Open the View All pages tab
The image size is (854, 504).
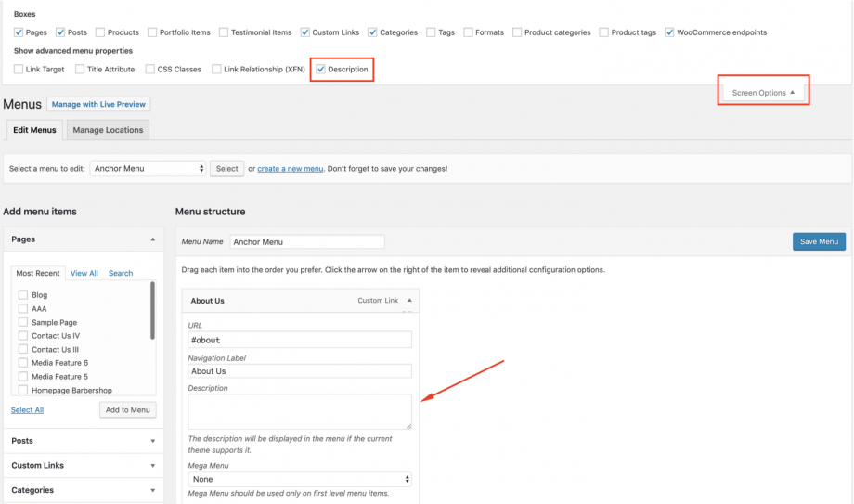point(84,274)
